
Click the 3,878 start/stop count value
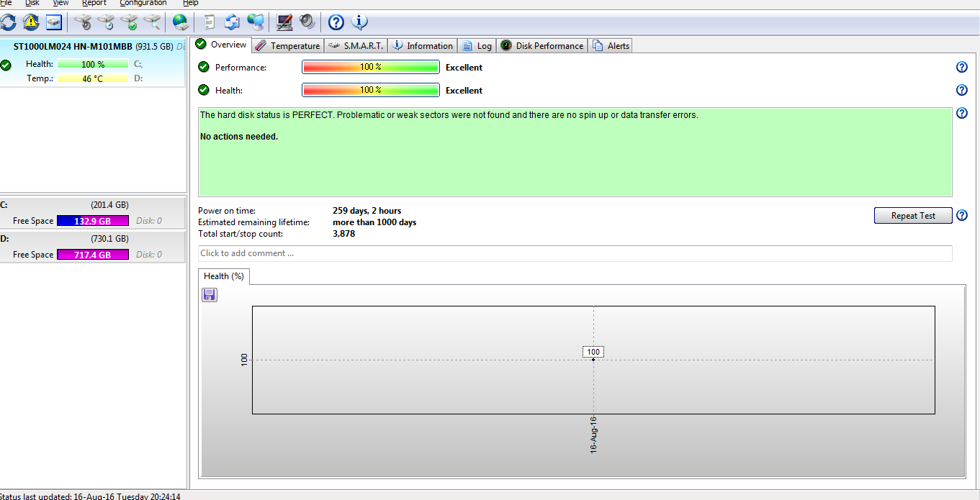point(343,234)
